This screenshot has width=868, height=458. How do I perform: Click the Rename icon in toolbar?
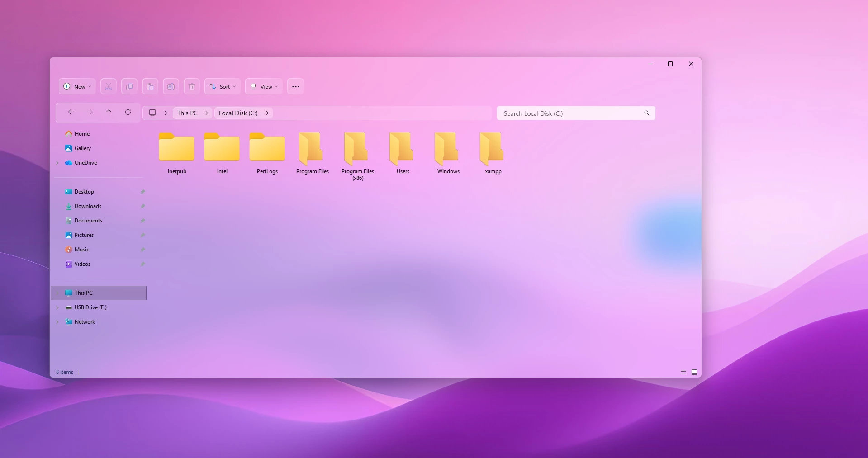[x=171, y=87]
